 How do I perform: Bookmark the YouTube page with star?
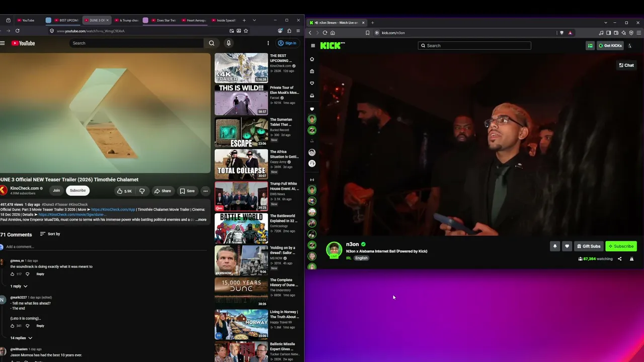click(x=246, y=31)
